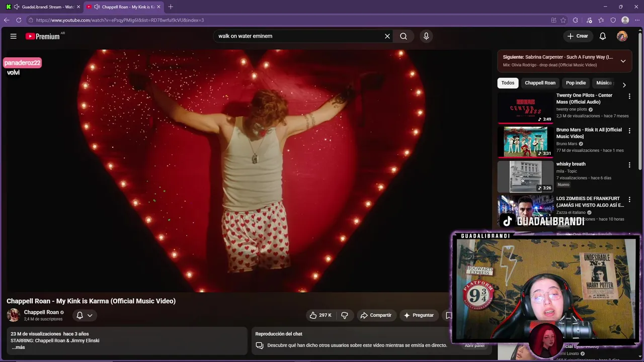Open Chappell Roan channel avatar
Screen dimensions: 644x362
pos(14,315)
